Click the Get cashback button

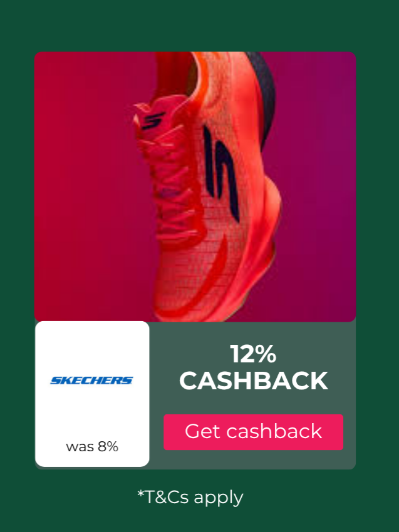click(x=253, y=432)
